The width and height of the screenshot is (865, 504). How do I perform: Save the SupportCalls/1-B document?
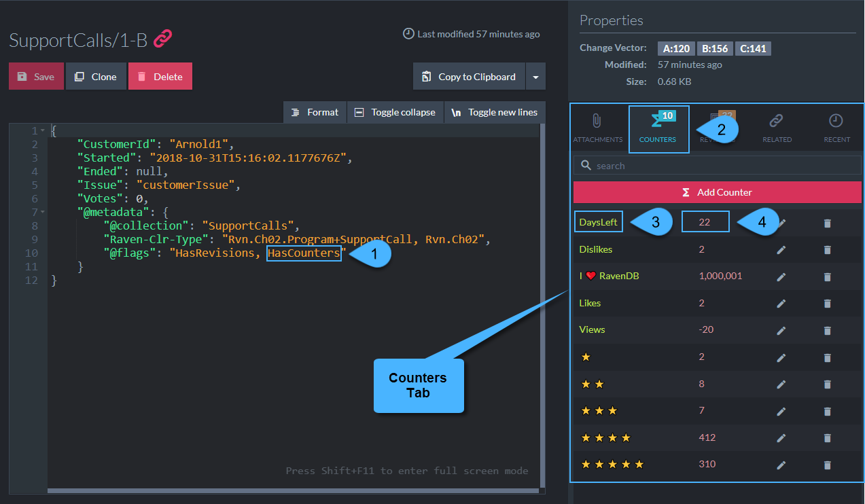tap(36, 77)
